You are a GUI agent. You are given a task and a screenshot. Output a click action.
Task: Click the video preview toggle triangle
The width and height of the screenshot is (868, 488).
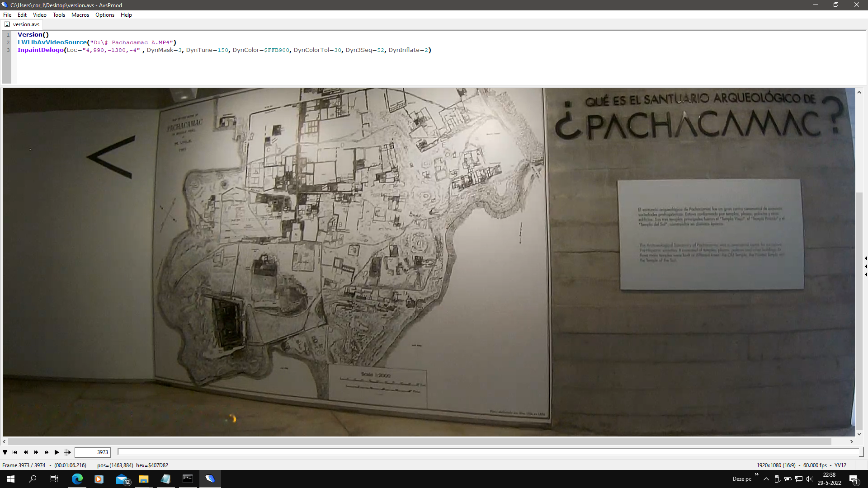coord(5,452)
